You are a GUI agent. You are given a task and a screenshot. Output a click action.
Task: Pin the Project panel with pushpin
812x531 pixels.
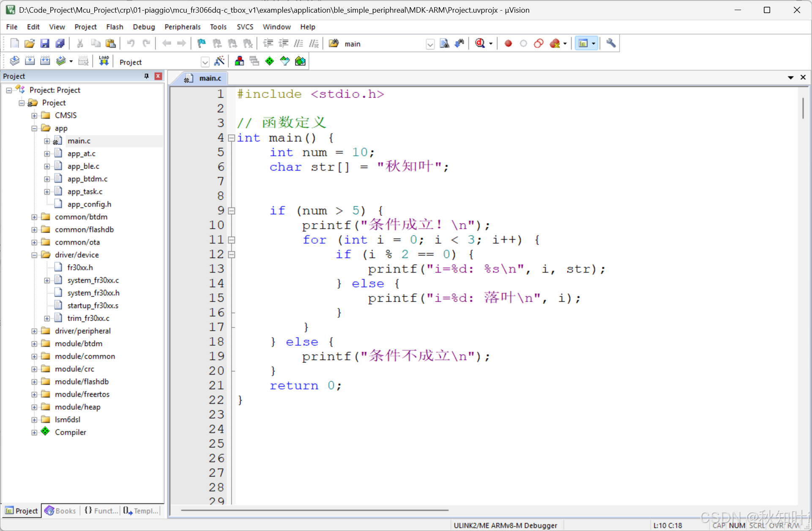(x=146, y=76)
